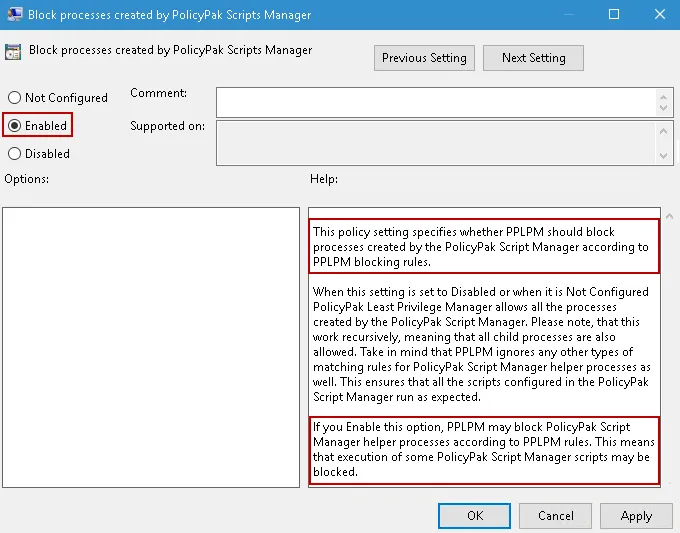The image size is (680, 533).
Task: Confirm the policy with OK
Action: point(475,516)
